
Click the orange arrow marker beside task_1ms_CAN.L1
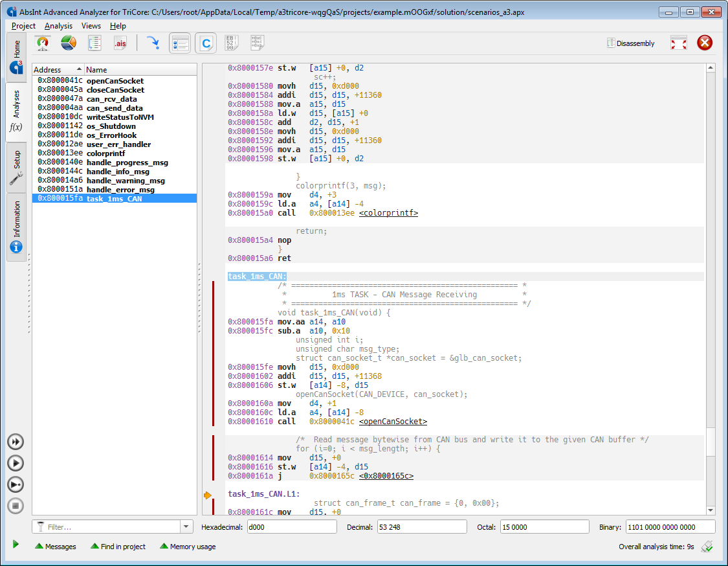click(x=208, y=495)
